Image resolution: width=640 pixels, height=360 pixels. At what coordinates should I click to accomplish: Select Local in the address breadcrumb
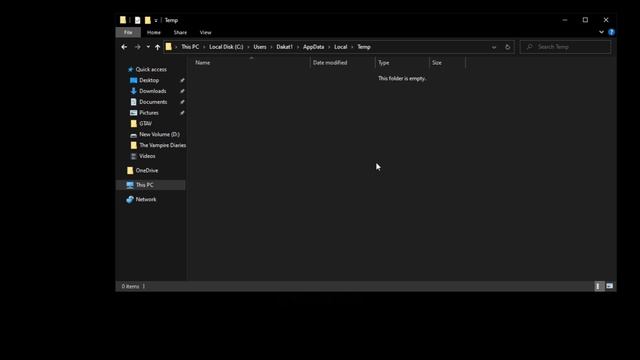[340, 47]
